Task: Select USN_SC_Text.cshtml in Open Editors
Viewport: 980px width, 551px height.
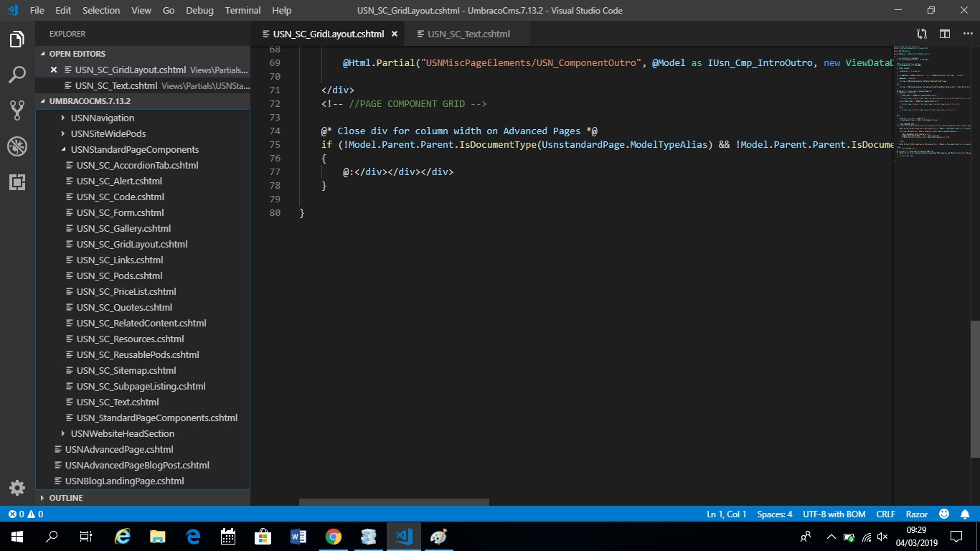Action: tap(143, 85)
